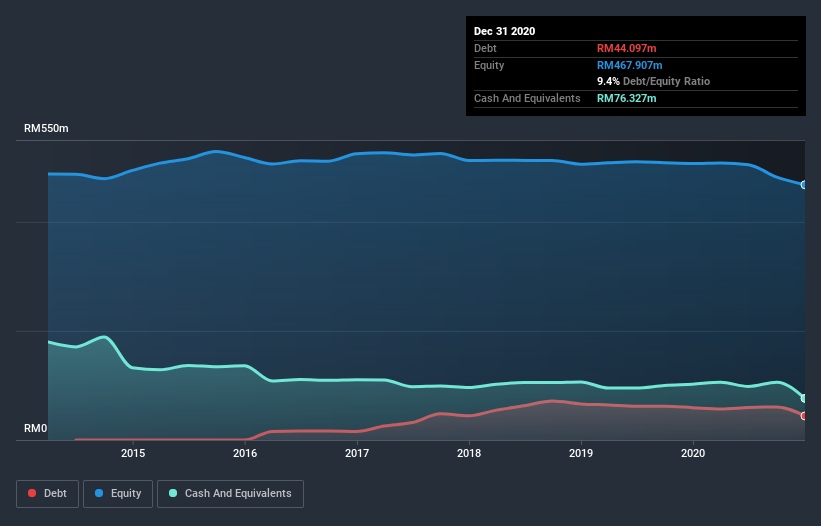Select the Equity data point at Dec 2020
The height and width of the screenshot is (526, 821).
click(804, 185)
